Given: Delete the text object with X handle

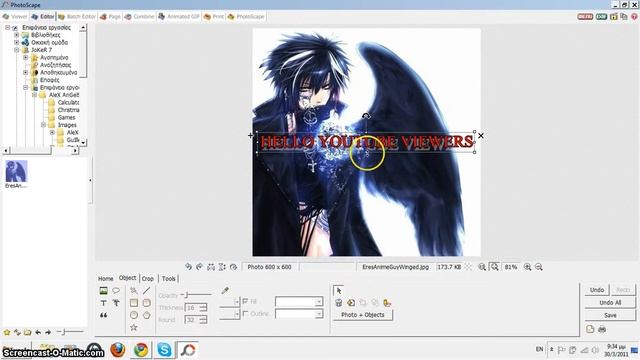Looking at the screenshot, I should click(x=481, y=136).
